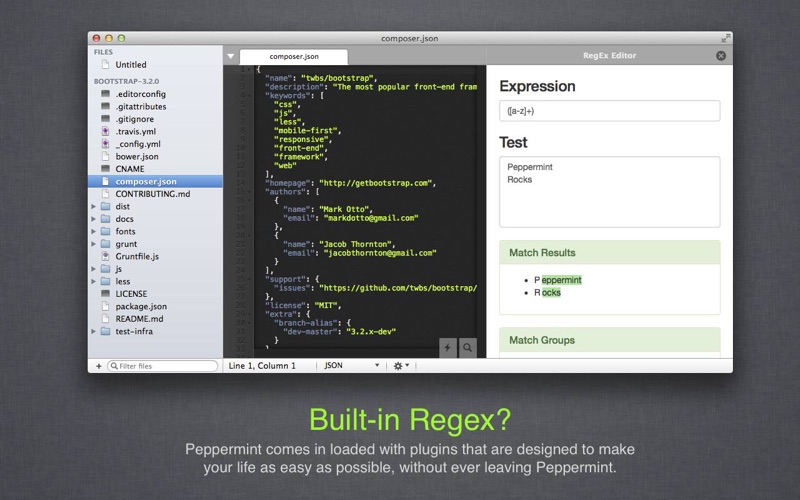The width and height of the screenshot is (800, 500).
Task: Click the .travis.yml file icon
Action: [106, 132]
